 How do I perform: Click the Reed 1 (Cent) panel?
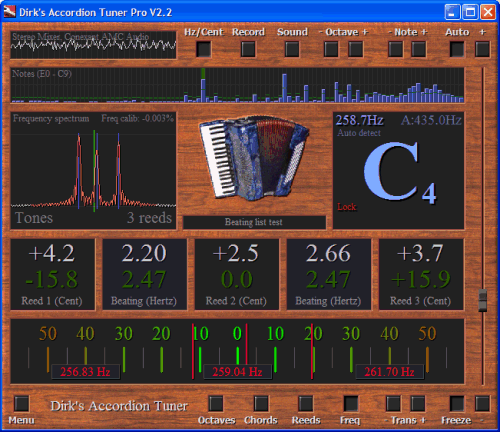point(53,274)
